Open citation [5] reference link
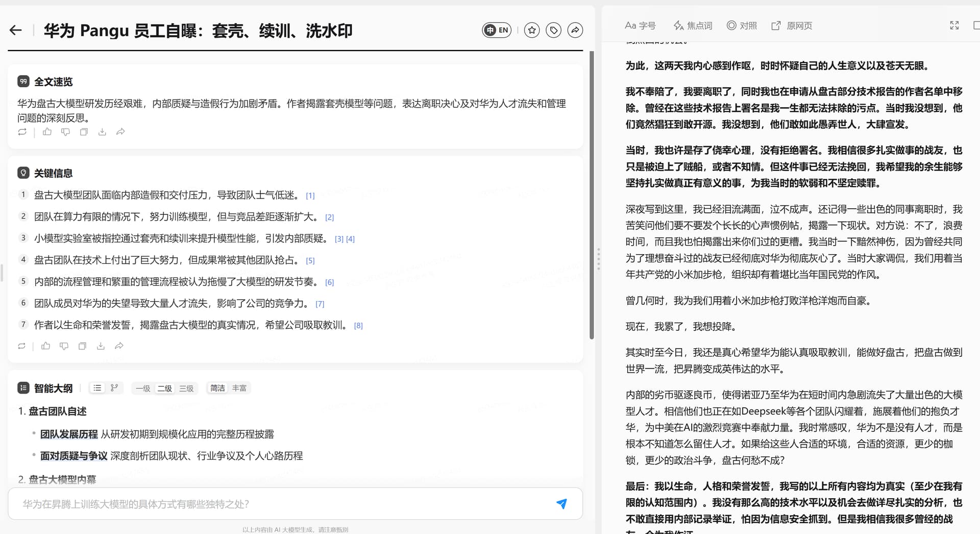The image size is (980, 534). 310,261
